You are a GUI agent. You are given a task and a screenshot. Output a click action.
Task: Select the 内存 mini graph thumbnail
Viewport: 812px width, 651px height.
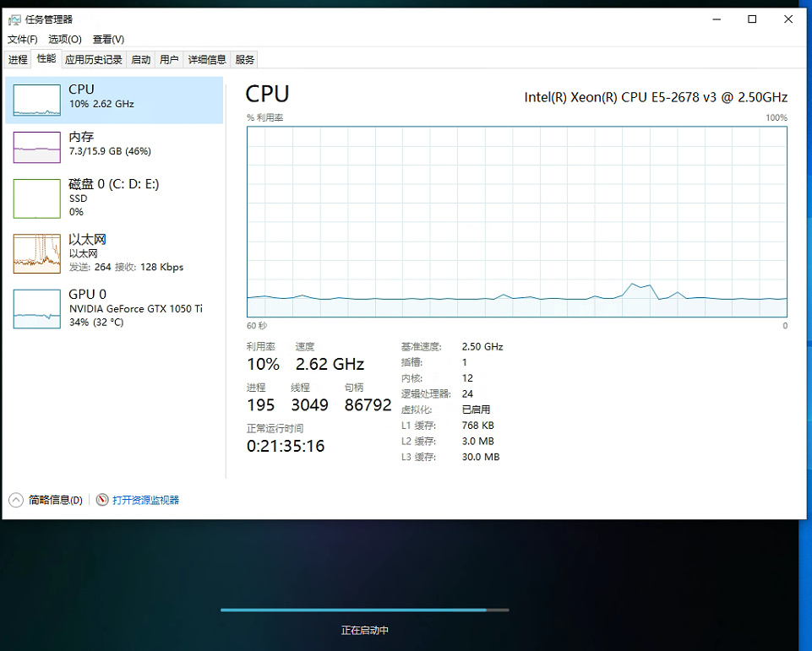[x=37, y=147]
